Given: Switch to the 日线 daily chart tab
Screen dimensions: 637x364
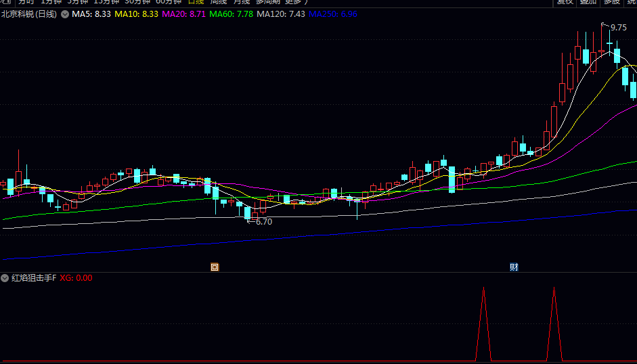Looking at the screenshot, I should (195, 2).
